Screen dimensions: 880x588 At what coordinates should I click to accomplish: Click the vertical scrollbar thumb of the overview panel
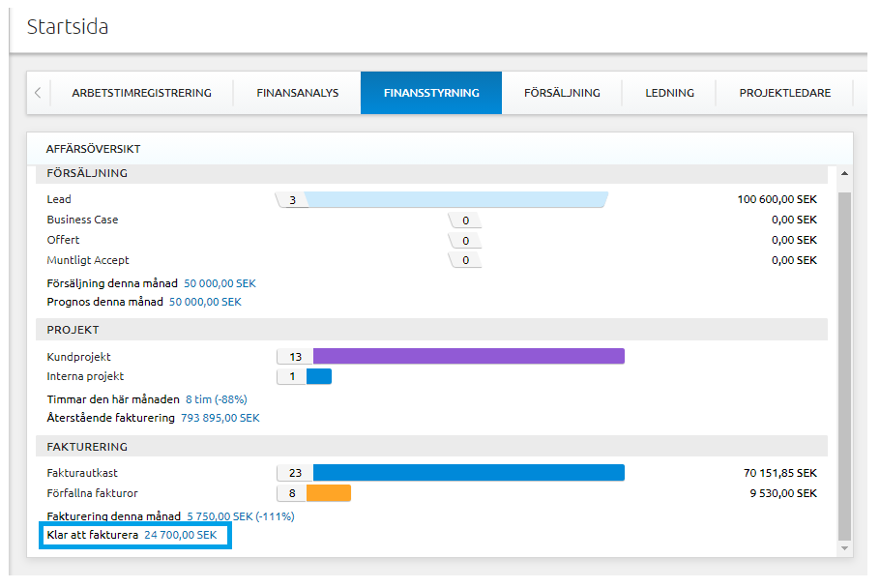click(844, 366)
